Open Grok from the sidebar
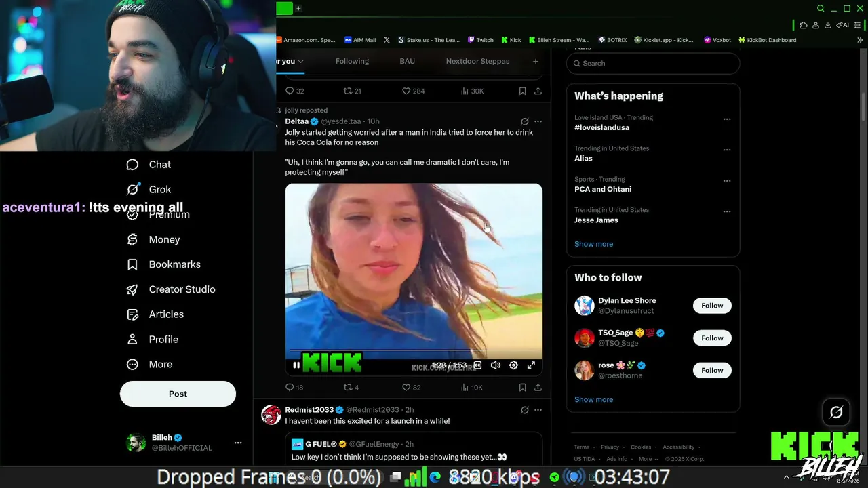868x488 pixels. [x=149, y=190]
